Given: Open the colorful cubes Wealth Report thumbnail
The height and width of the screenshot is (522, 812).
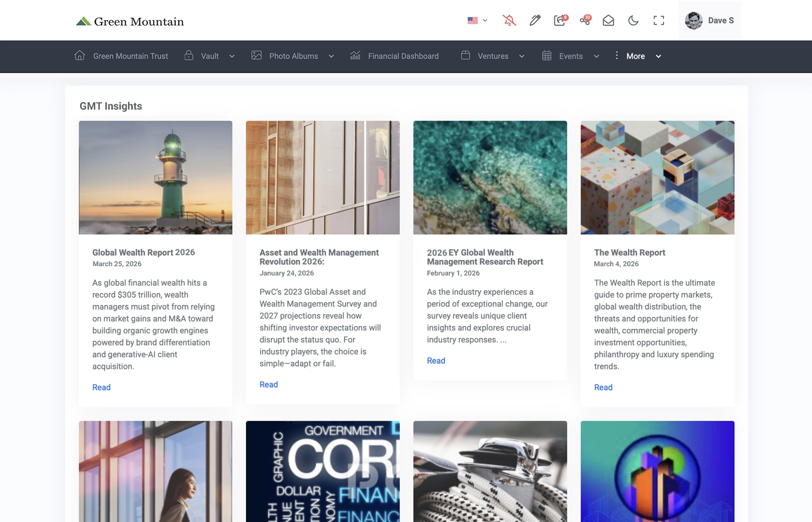Looking at the screenshot, I should click(x=657, y=177).
